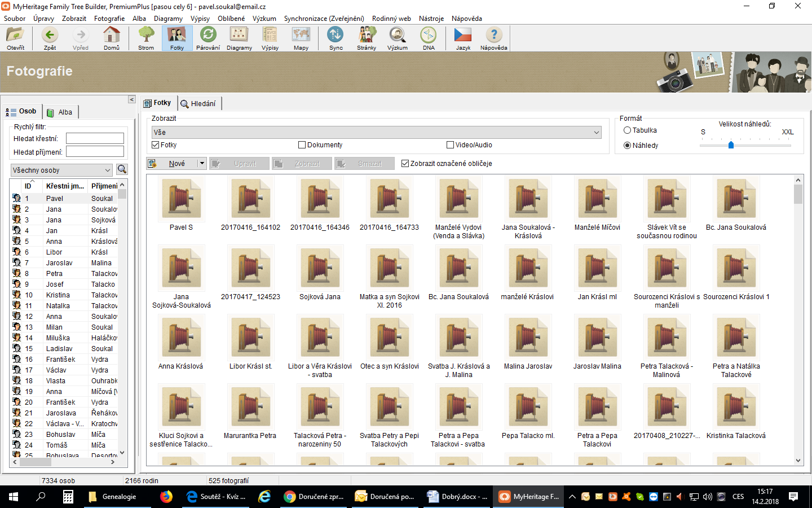Open the Jazyk language flag icon
The image size is (812, 508).
pos(463,38)
